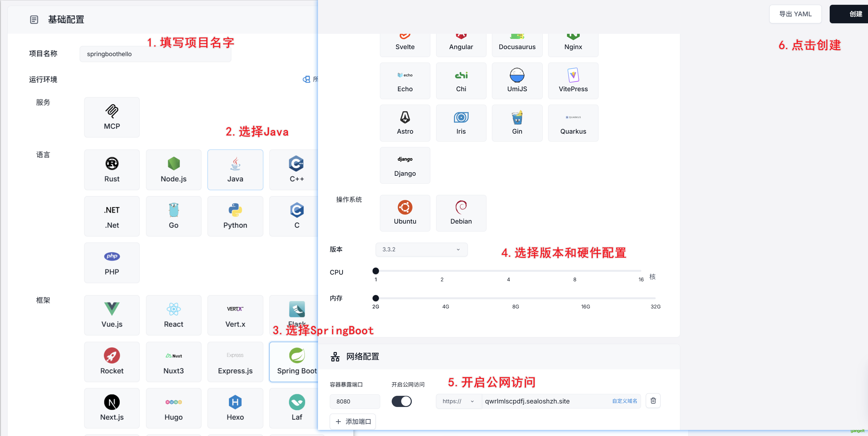The image size is (868, 436).
Task: Select the Hexo framework card
Action: pyautogui.click(x=235, y=408)
